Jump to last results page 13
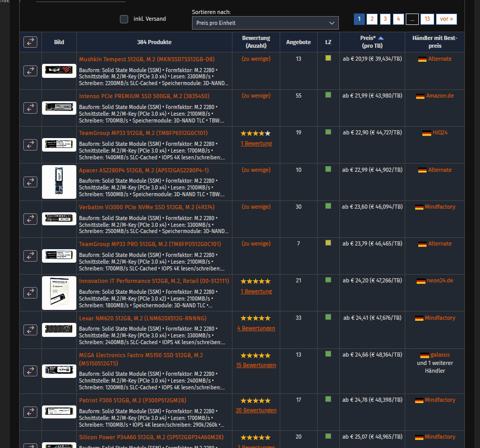 click(x=427, y=19)
